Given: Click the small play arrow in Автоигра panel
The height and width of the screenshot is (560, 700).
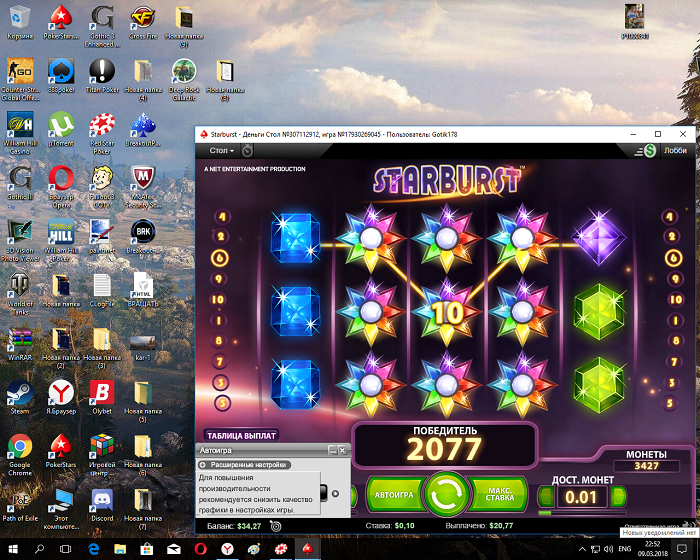Looking at the screenshot, I should pyautogui.click(x=335, y=493).
